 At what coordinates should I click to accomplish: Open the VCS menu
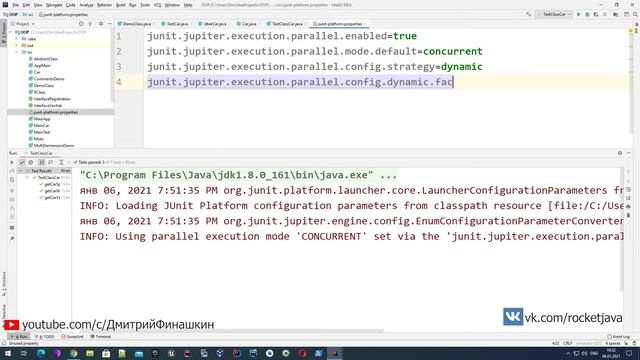[157, 5]
